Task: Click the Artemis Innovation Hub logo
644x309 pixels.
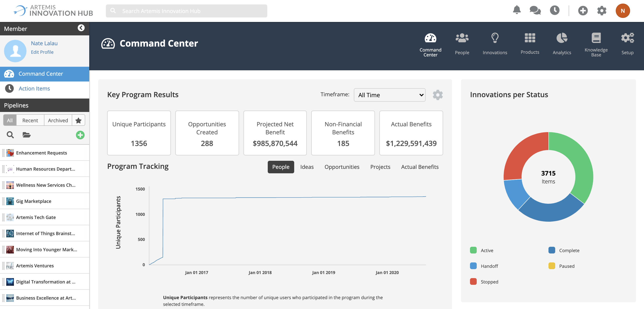Action: pos(53,11)
